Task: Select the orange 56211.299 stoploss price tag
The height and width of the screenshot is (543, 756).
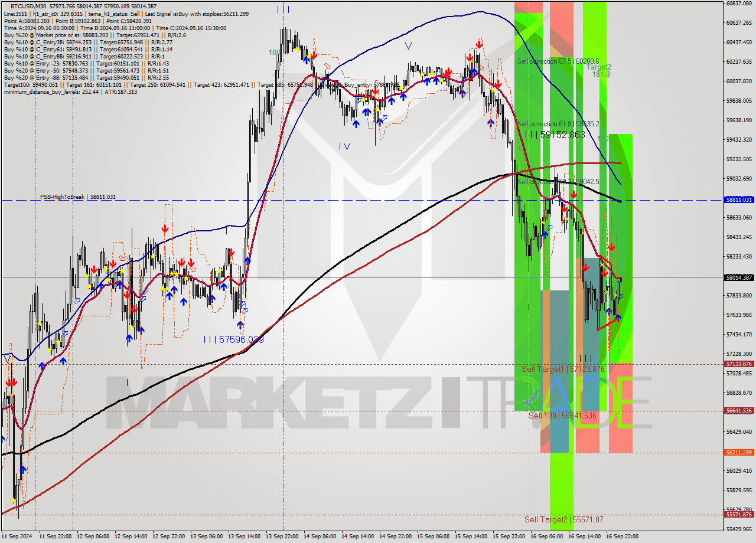Action: pyautogui.click(x=739, y=453)
